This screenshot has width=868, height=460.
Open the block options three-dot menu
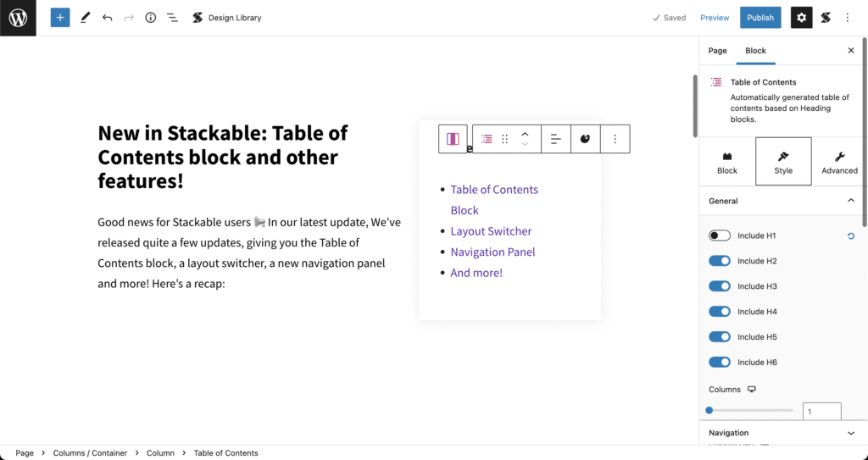point(615,139)
